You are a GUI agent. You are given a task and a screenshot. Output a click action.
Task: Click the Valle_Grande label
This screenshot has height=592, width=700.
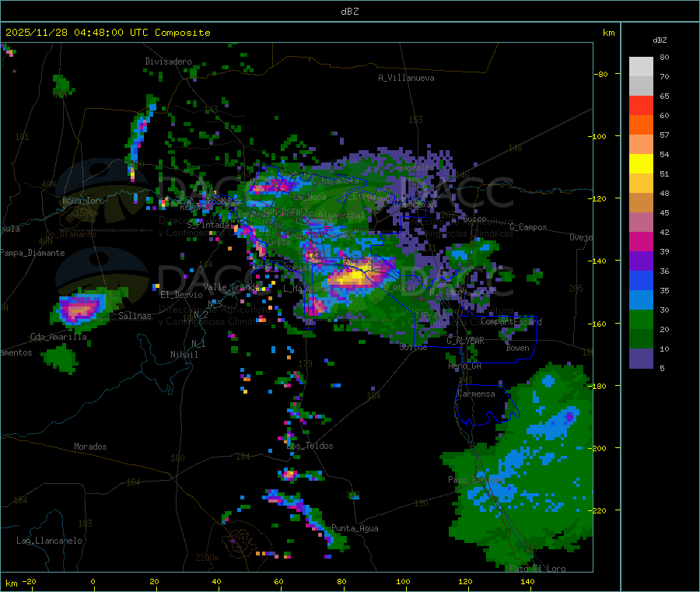231,286
